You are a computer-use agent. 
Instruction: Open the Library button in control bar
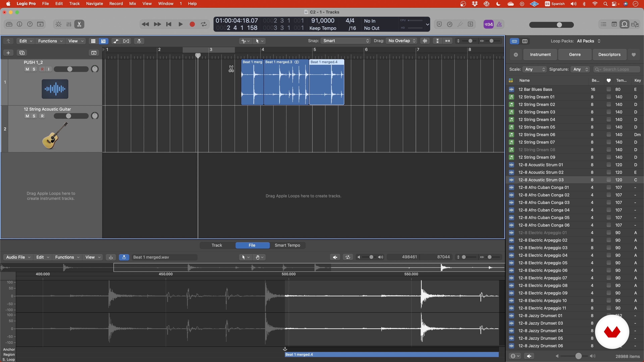tap(9, 24)
